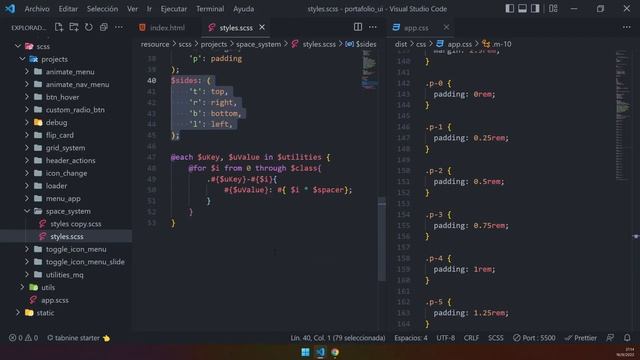Change the SCSS language mode

pos(496,338)
